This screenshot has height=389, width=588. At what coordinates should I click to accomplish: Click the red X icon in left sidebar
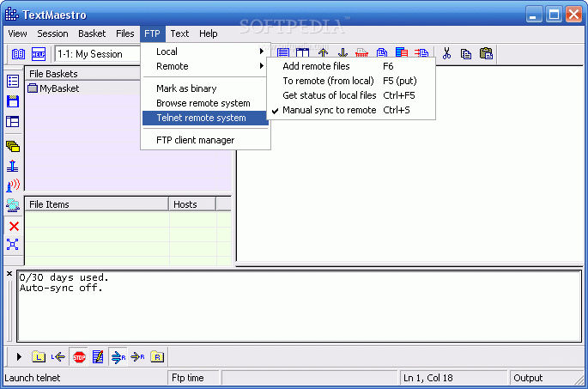pyautogui.click(x=15, y=226)
